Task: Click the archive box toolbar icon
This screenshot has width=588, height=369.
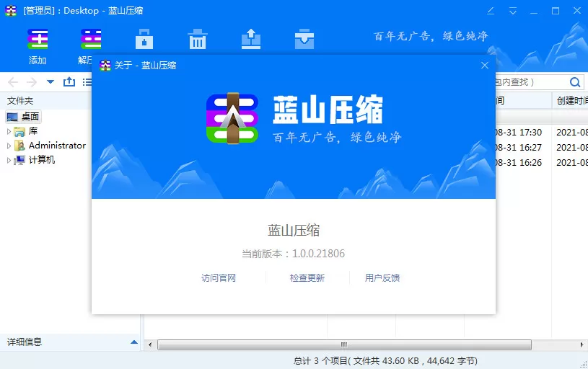Action: [304, 39]
